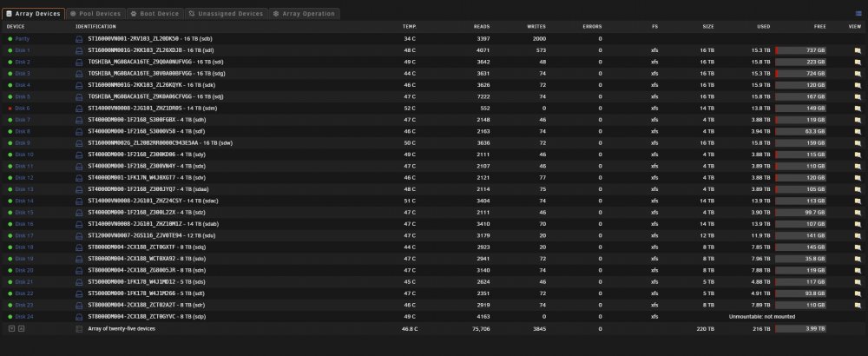
Task: Browse Disk 11 using its View icon
Action: pos(858,166)
